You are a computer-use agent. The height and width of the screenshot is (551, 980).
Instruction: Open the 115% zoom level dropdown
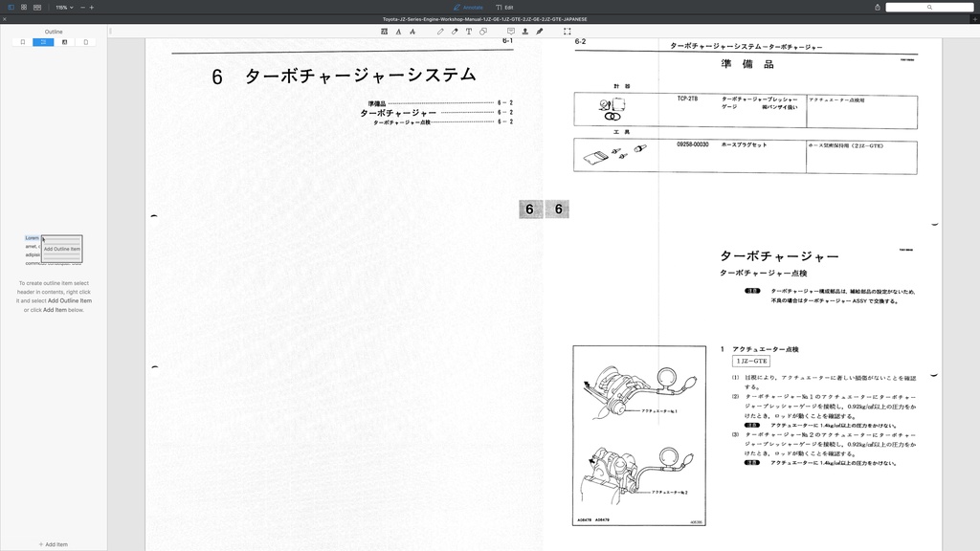[63, 7]
